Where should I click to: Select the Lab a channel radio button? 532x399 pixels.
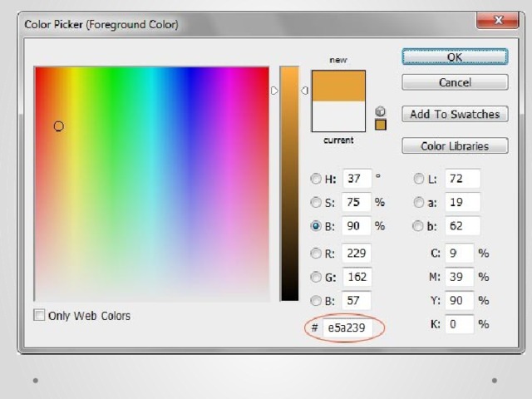click(x=419, y=202)
